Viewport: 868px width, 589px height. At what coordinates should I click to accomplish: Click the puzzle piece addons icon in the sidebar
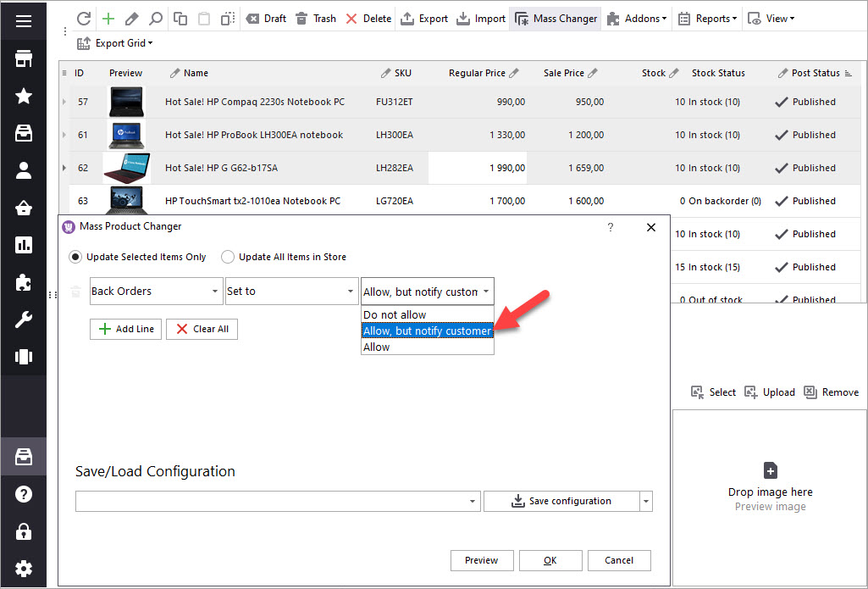(24, 282)
